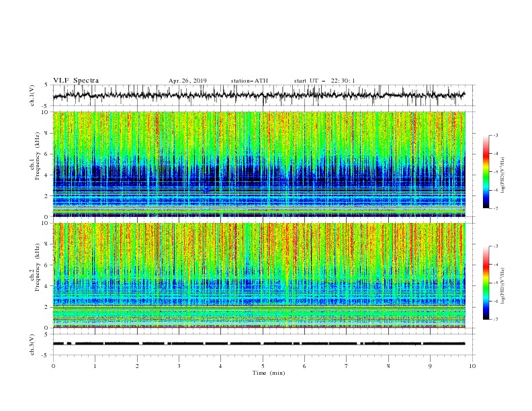The width and height of the screenshot is (532, 411).
Task: Click time axis tick label "7"
Action: click(347, 366)
